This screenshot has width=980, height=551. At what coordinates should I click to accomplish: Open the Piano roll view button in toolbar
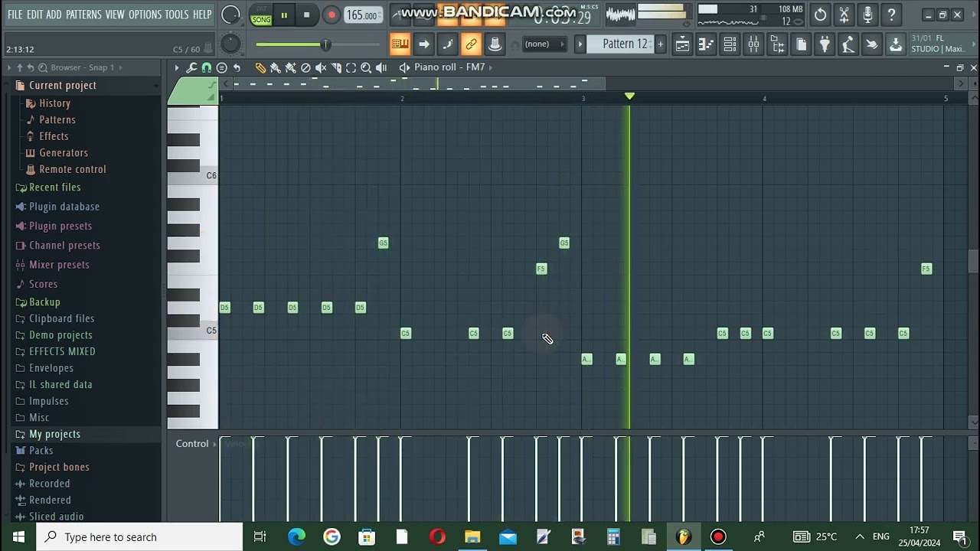(x=706, y=44)
